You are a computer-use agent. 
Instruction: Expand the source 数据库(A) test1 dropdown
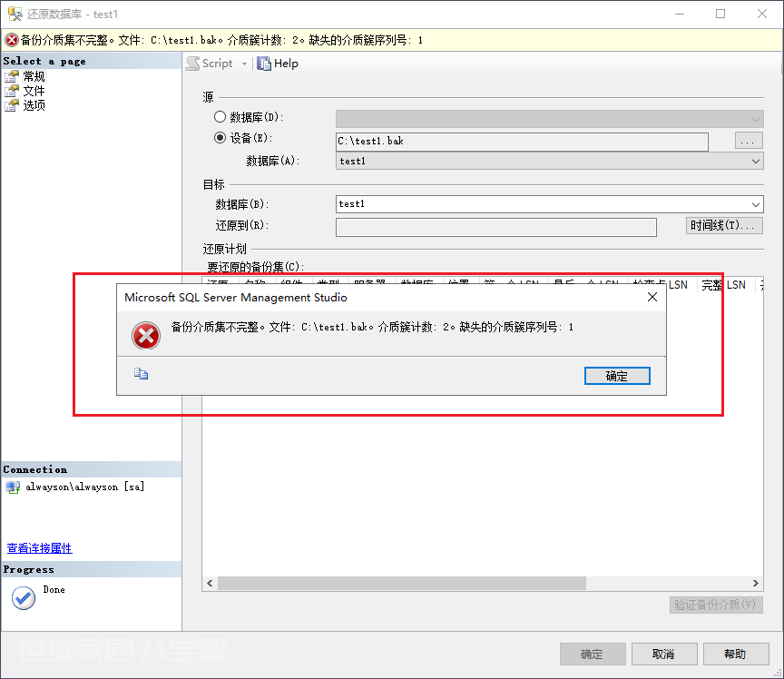756,161
